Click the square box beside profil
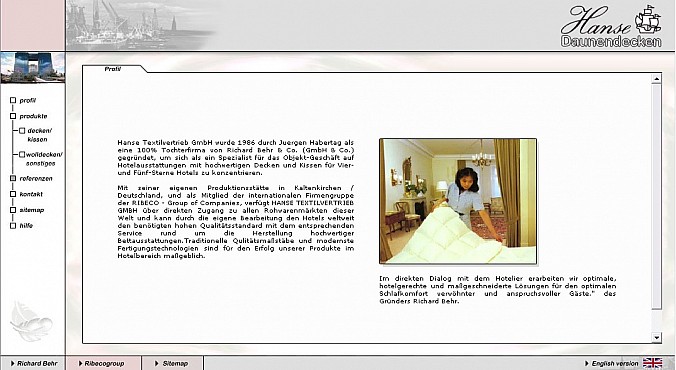676x370 pixels. point(13,100)
